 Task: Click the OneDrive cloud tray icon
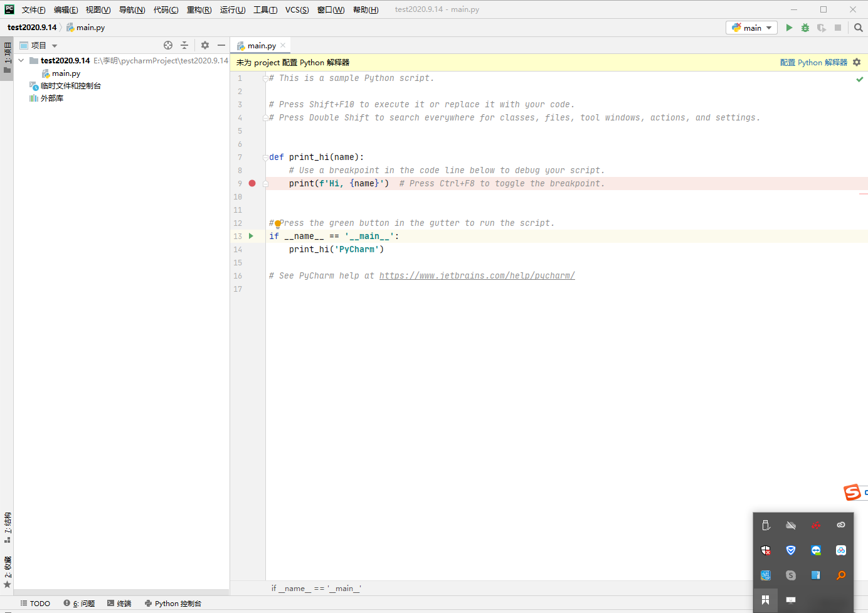(x=791, y=525)
